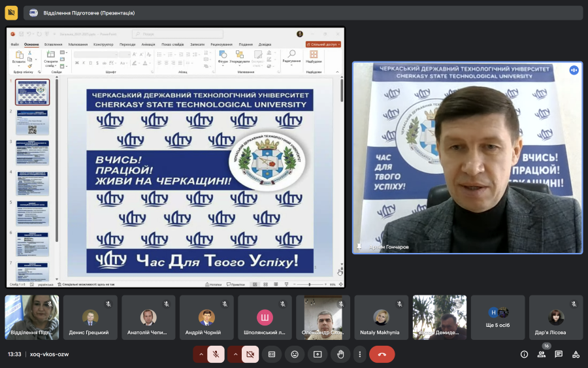Click the present now screen-share button
This screenshot has width=588, height=368.
318,354
